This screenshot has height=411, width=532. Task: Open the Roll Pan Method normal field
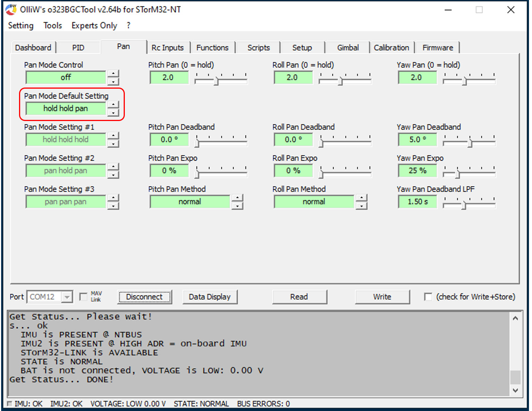point(314,202)
